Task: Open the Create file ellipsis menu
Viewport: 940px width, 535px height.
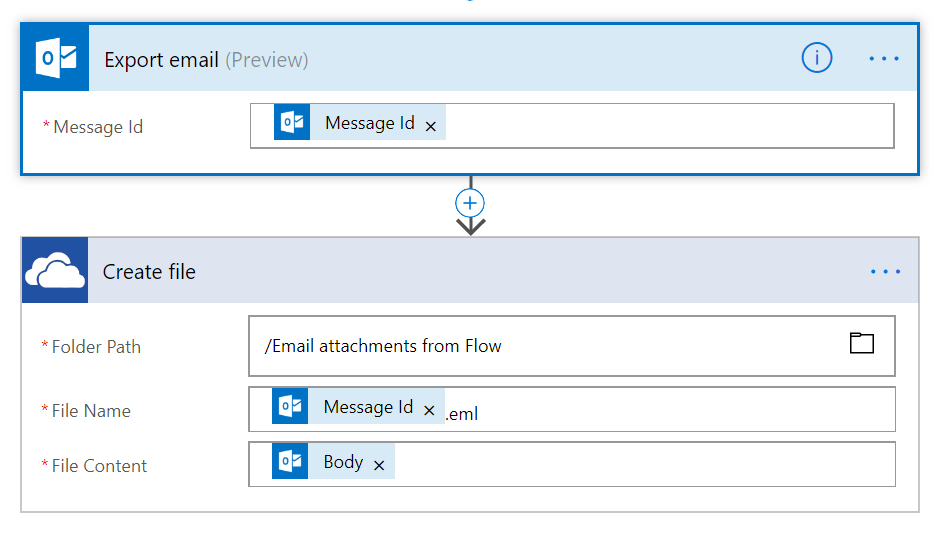Action: [885, 272]
